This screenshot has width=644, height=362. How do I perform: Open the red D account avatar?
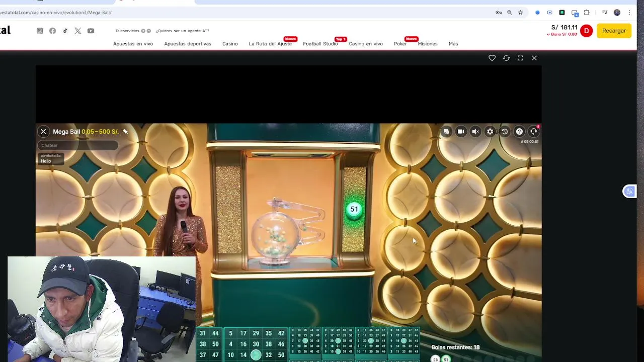click(x=586, y=31)
